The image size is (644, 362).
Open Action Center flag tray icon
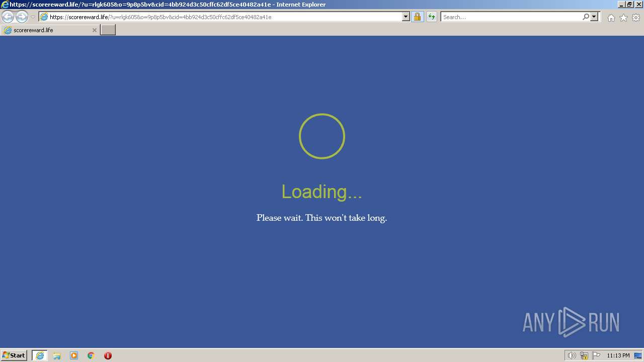coord(596,355)
